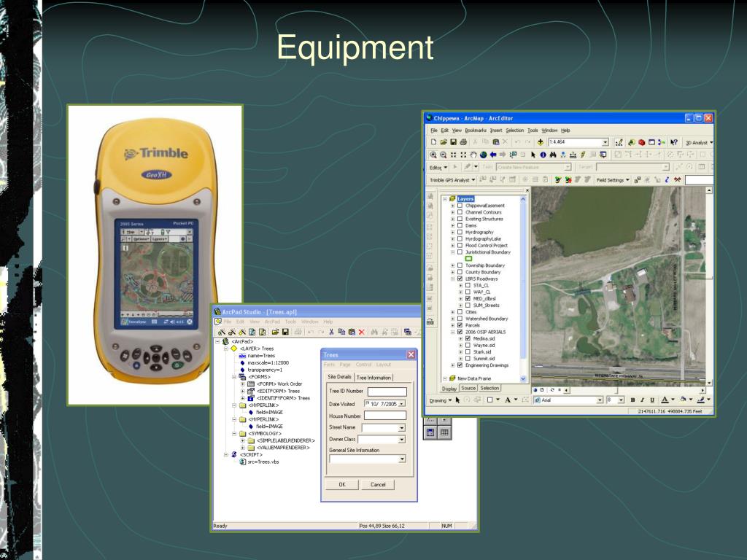Open the ArcMap File menu
The image size is (747, 560).
(x=433, y=131)
